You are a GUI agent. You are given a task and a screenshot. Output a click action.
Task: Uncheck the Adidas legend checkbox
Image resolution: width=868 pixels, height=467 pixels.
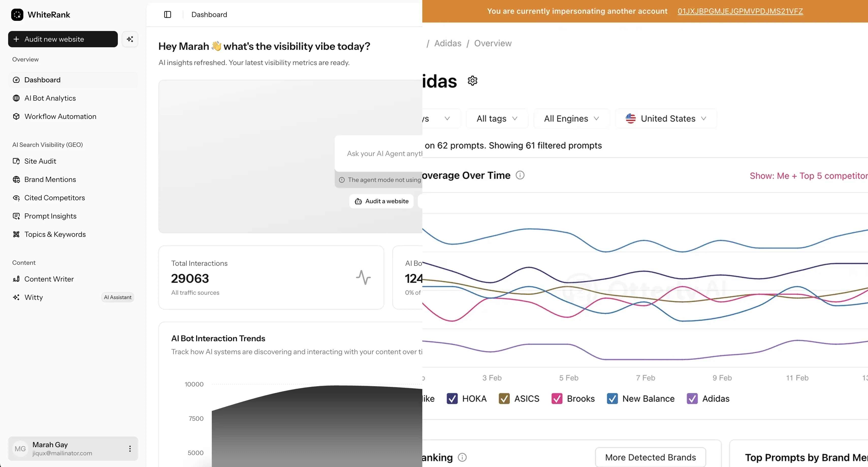692,399
